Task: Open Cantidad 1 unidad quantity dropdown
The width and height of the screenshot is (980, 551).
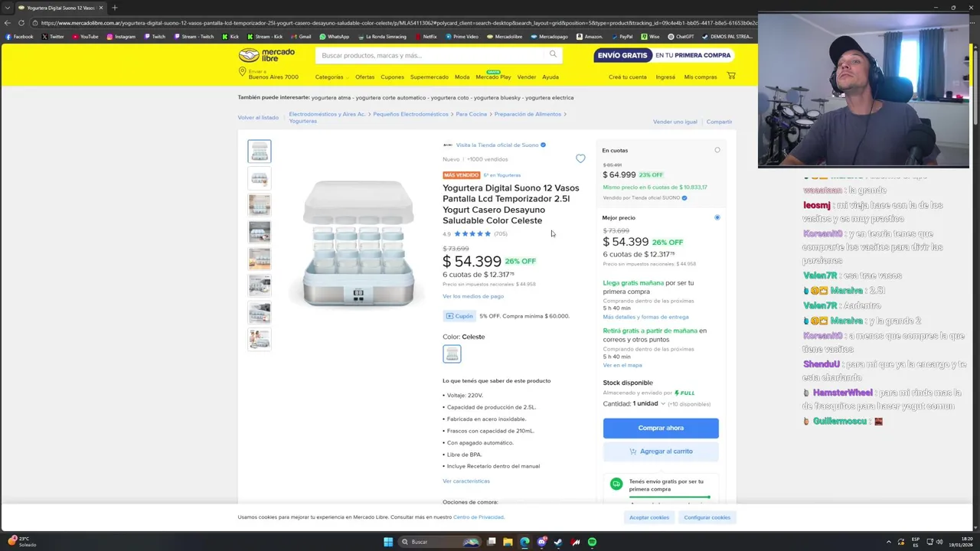Action: pyautogui.click(x=648, y=403)
